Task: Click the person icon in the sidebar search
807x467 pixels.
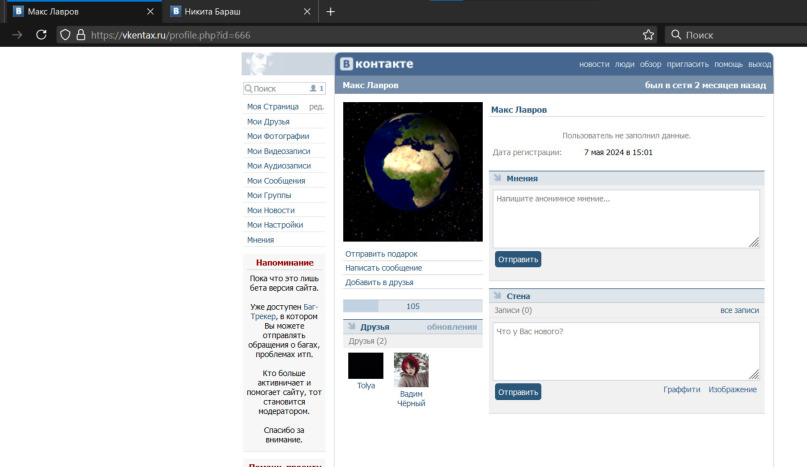Action: (313, 89)
